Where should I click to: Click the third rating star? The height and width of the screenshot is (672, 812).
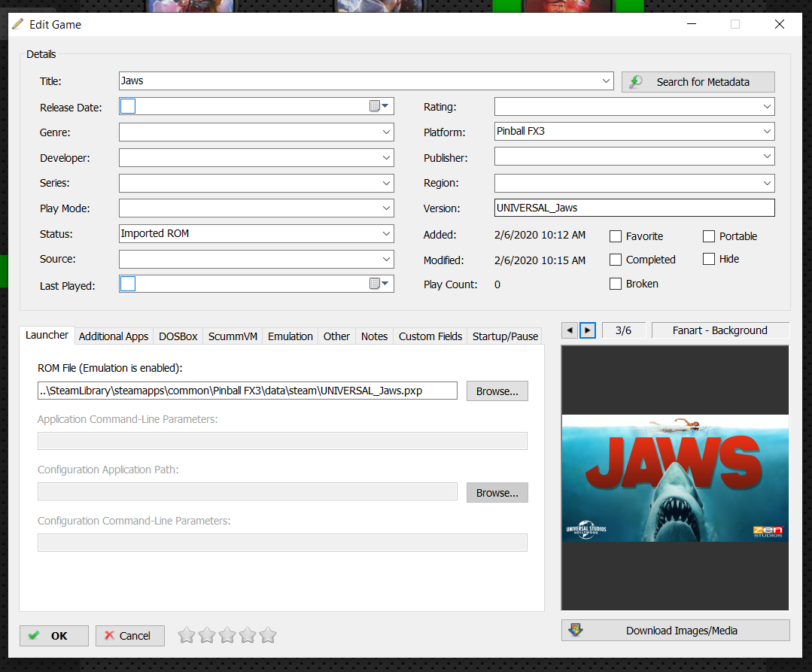tap(227, 636)
